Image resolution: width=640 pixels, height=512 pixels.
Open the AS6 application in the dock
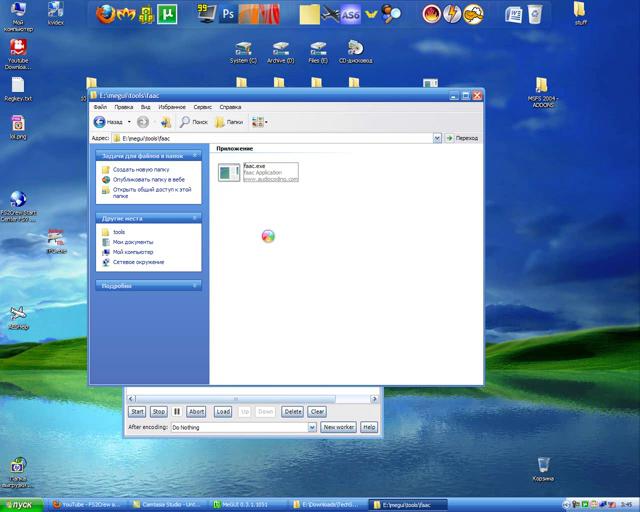tap(350, 15)
